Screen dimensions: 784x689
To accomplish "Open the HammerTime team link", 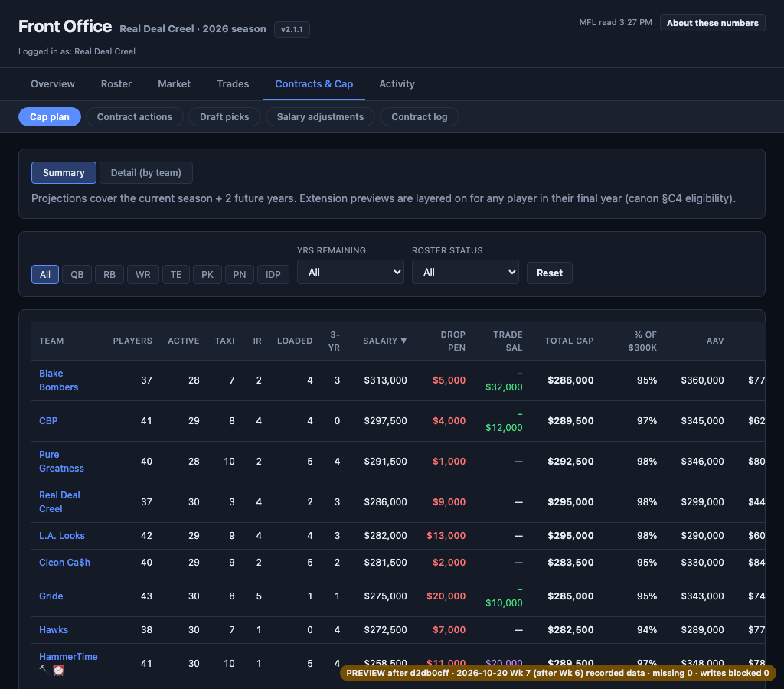I will click(x=68, y=657).
